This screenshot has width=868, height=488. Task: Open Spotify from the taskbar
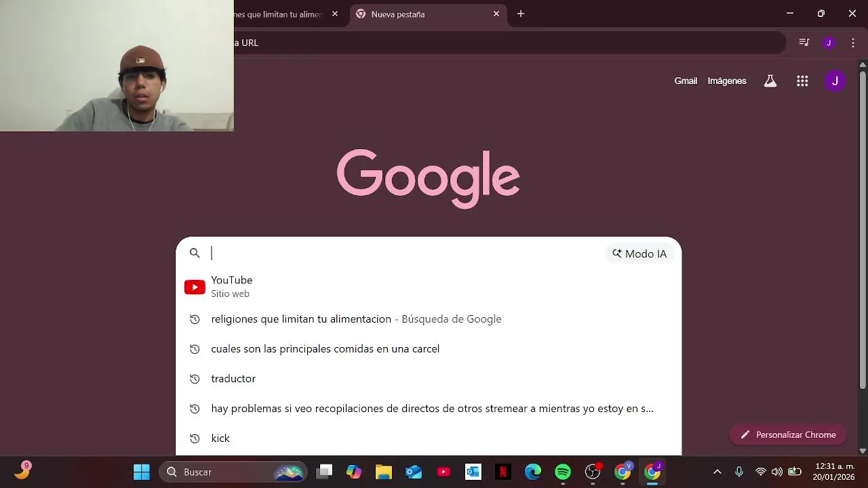(563, 472)
